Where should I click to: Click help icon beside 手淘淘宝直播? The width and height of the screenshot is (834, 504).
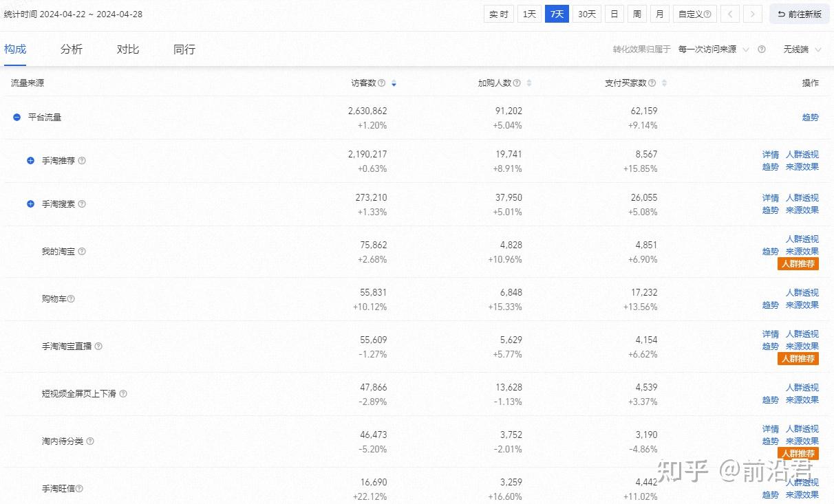98,347
